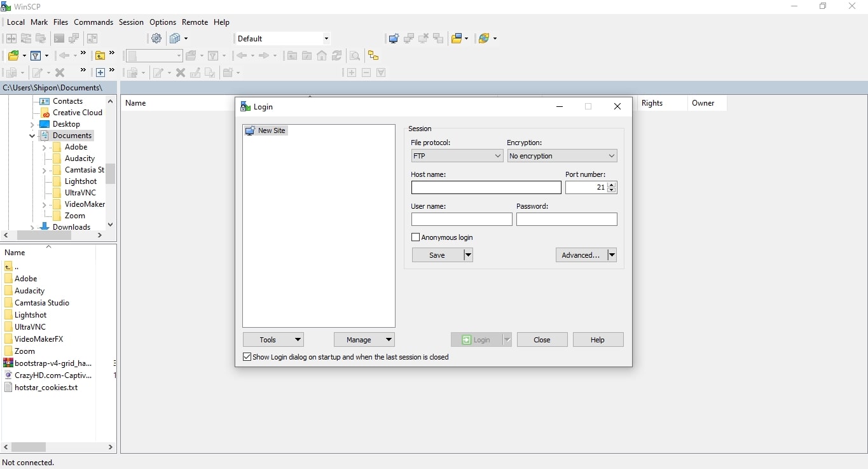The image size is (868, 469).
Task: Click the local Delete X icon
Action: 60,72
